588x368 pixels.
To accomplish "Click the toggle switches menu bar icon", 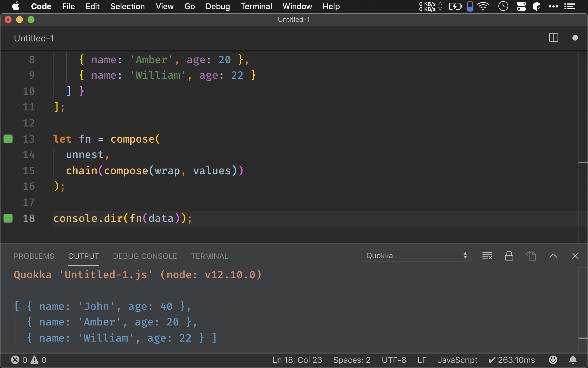I will tap(521, 6).
